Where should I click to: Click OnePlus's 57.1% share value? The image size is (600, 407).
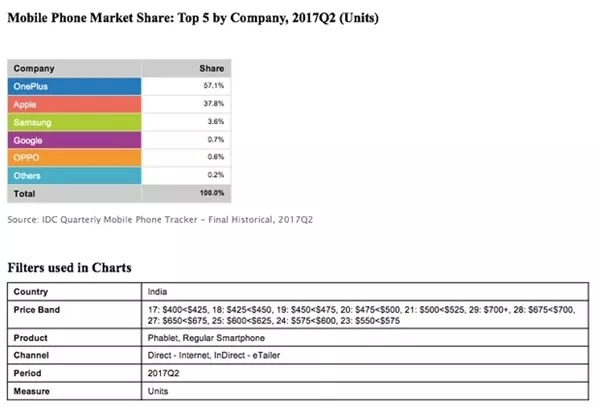click(212, 87)
